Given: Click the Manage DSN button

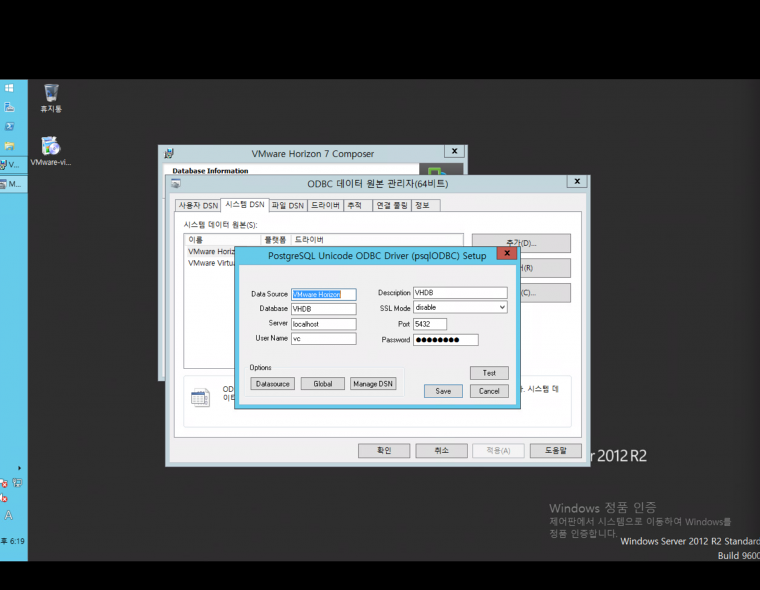Looking at the screenshot, I should point(373,384).
